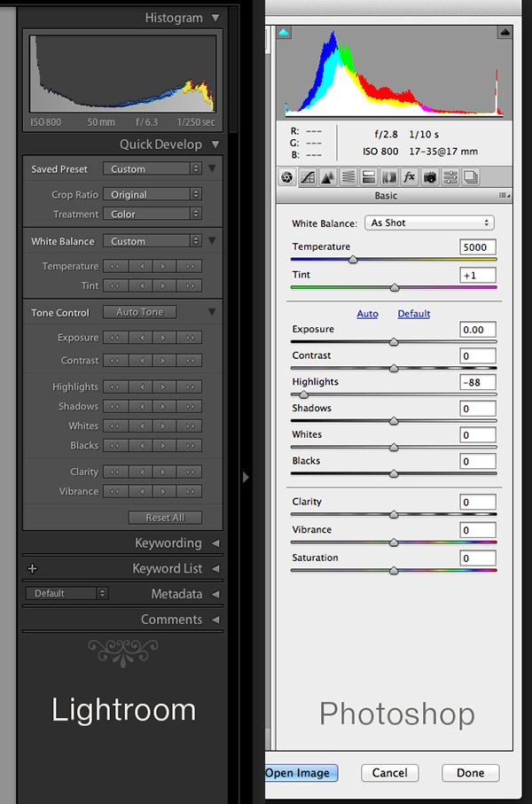The image size is (532, 804).
Task: Click the Saturation slider handle
Action: click(x=394, y=571)
